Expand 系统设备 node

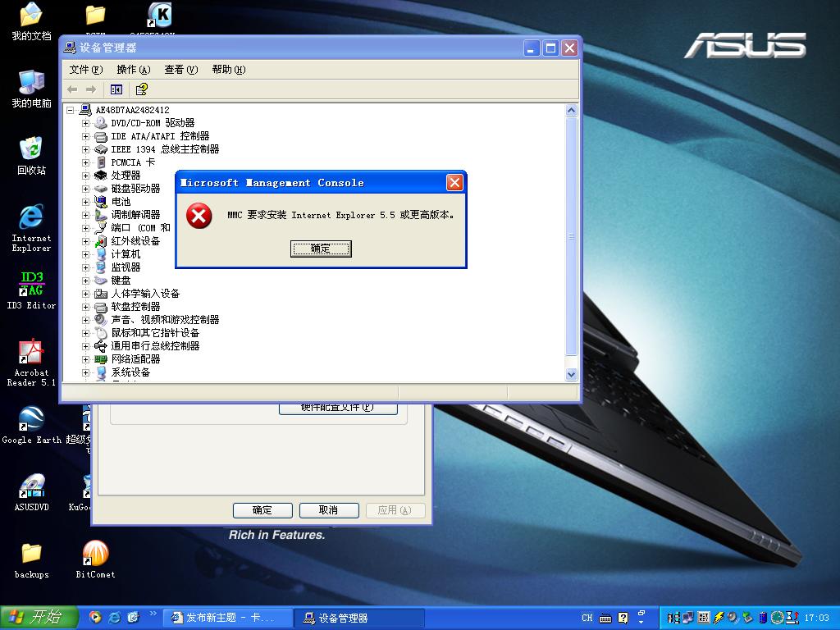(x=85, y=372)
